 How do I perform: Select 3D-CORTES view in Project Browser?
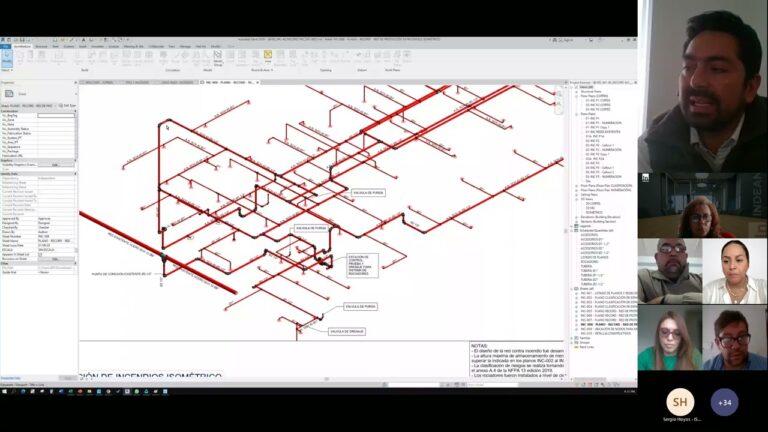click(x=593, y=203)
